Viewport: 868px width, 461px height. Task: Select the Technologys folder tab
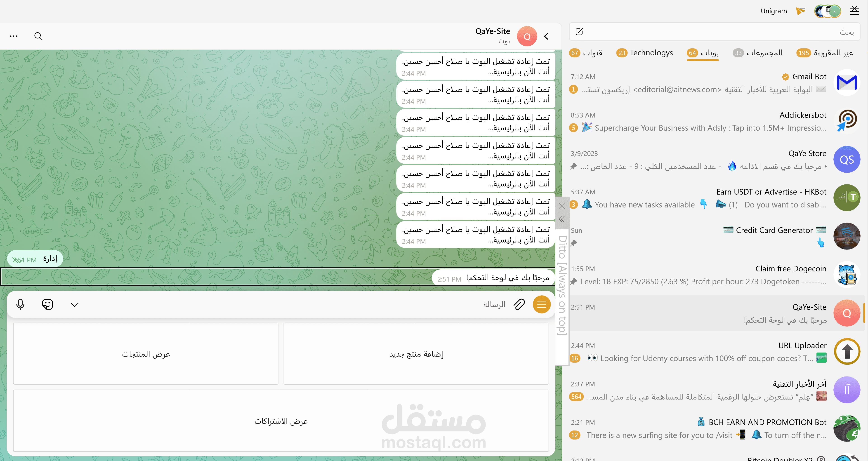(x=645, y=53)
